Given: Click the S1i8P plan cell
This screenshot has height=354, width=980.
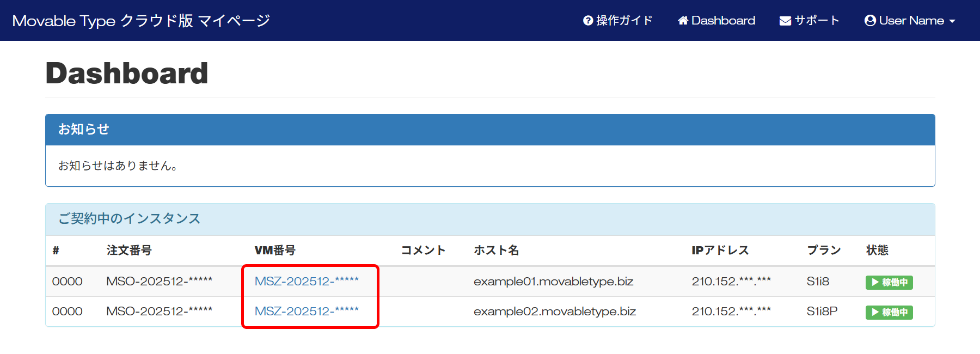Looking at the screenshot, I should pos(822,312).
